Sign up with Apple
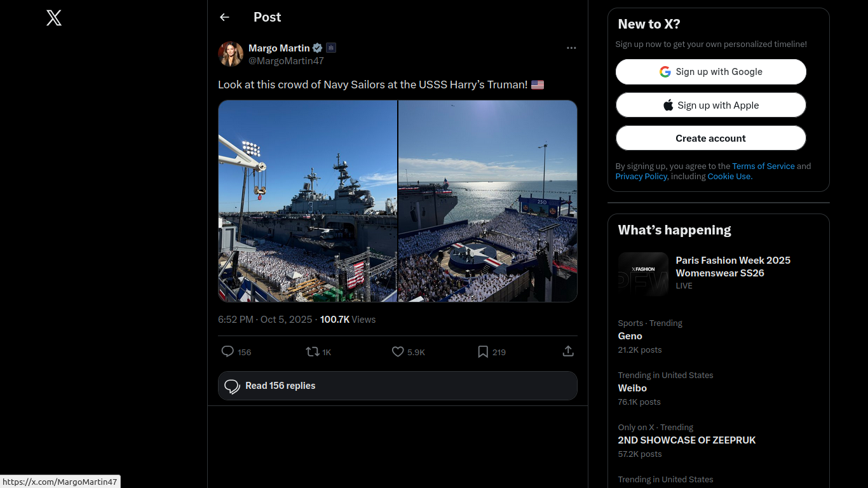Viewport: 868px width, 488px height. point(710,105)
